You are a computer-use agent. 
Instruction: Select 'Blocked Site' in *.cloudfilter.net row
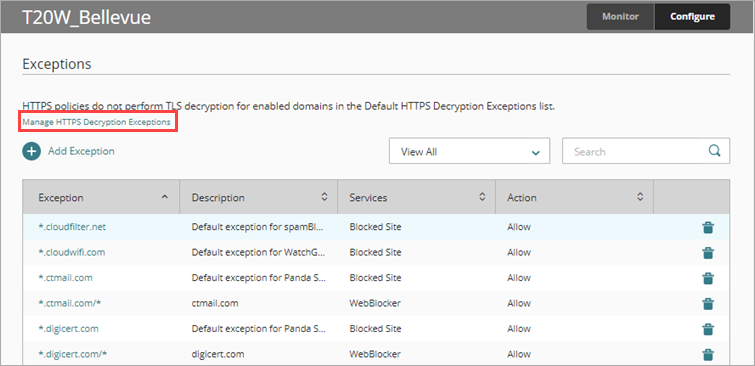[x=375, y=227]
